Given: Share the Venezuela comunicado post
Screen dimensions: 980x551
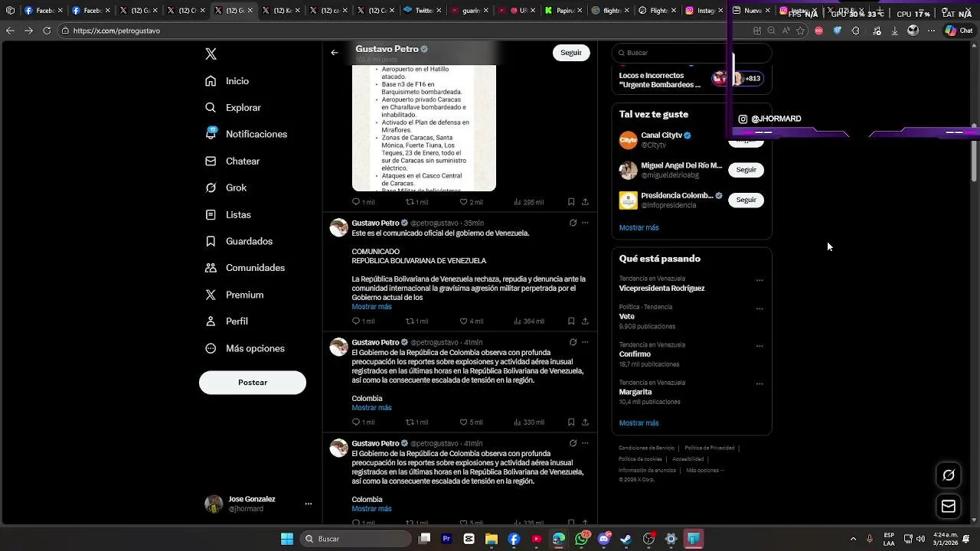Looking at the screenshot, I should [585, 321].
